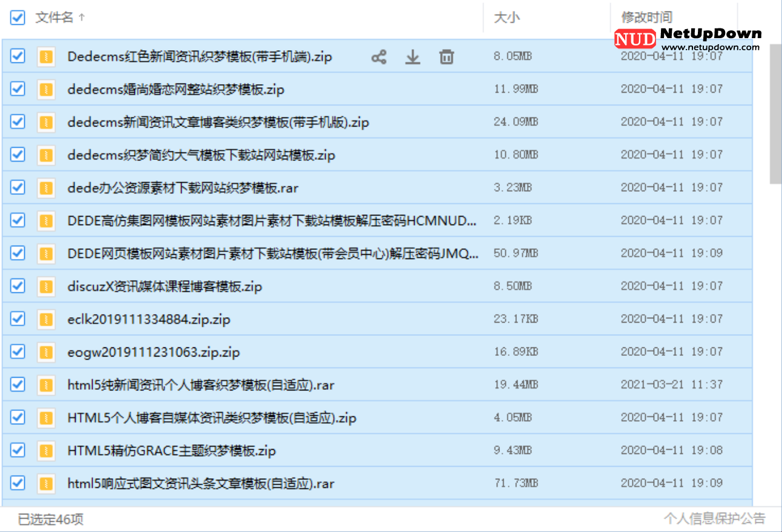
Task: Open file Dedecms红色新闻资讯织梦模板(带手机端).zip
Action: (200, 57)
